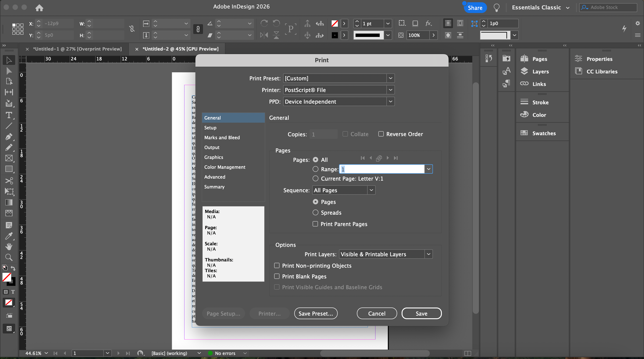Click the page Range input field
The height and width of the screenshot is (359, 644).
382,169
